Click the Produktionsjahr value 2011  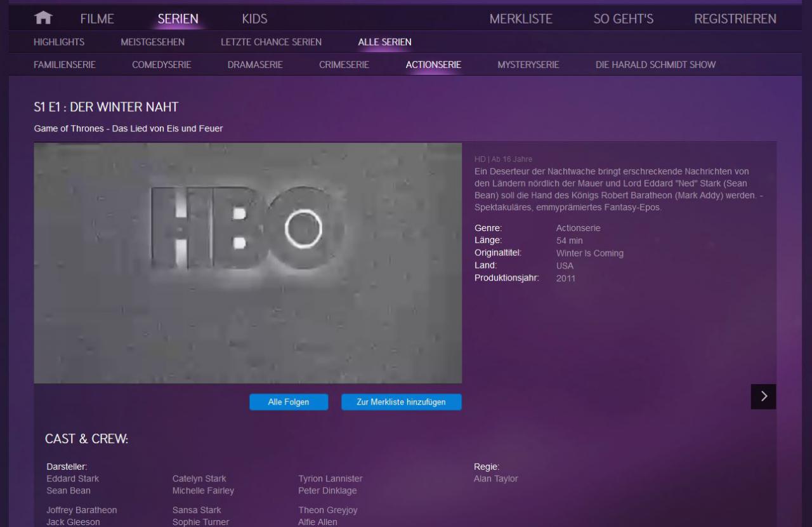pyautogui.click(x=566, y=278)
